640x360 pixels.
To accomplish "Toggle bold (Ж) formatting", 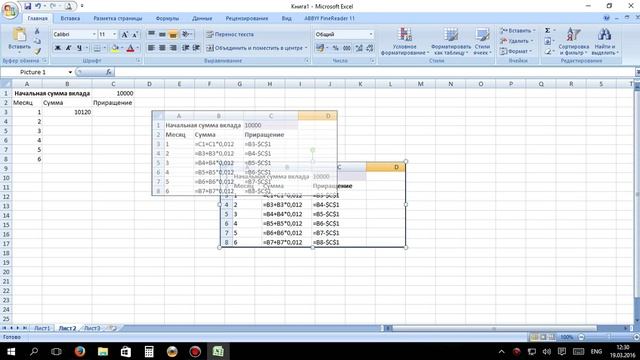I will coord(58,48).
